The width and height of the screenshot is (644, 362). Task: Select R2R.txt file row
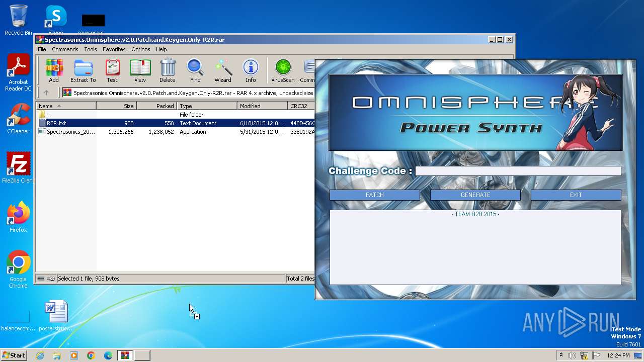tap(176, 123)
